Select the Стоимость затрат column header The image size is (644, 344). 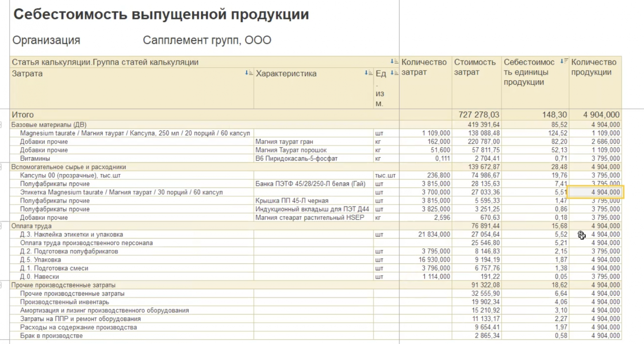click(477, 83)
